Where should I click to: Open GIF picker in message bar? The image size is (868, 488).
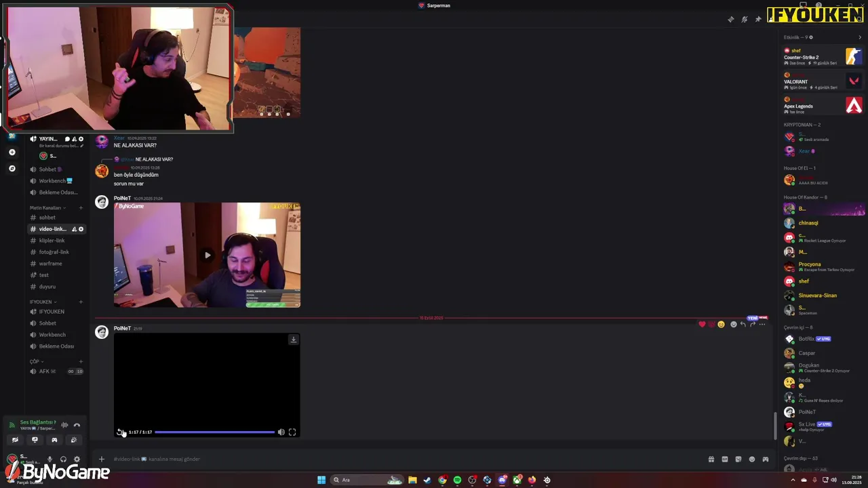pos(724,459)
